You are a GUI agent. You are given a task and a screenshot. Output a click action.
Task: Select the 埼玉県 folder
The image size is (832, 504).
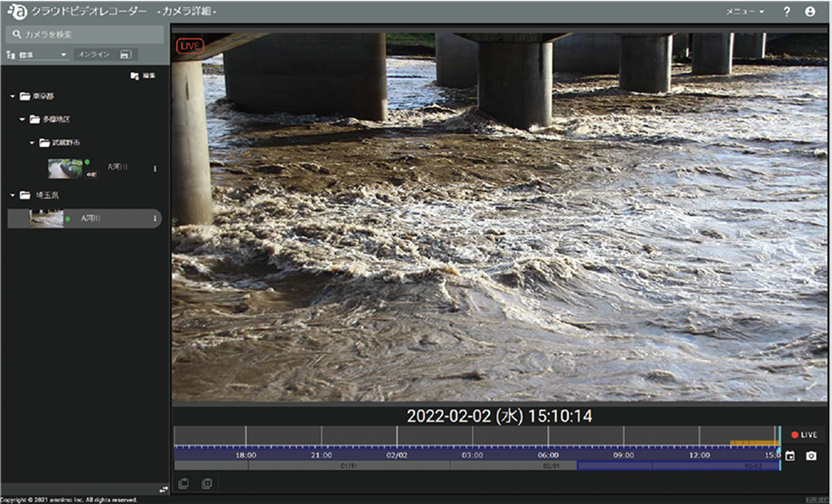point(39,195)
